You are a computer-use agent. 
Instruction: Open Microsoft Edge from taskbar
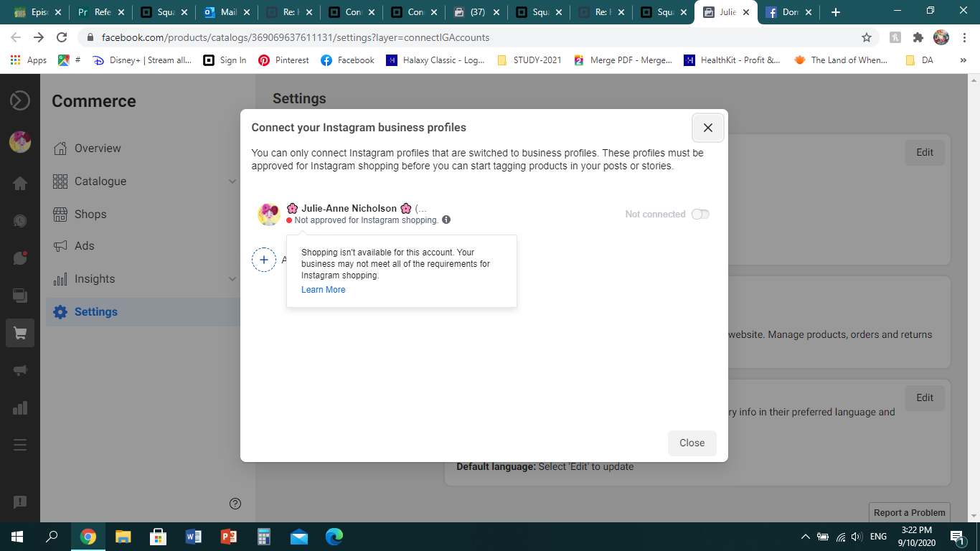point(334,537)
